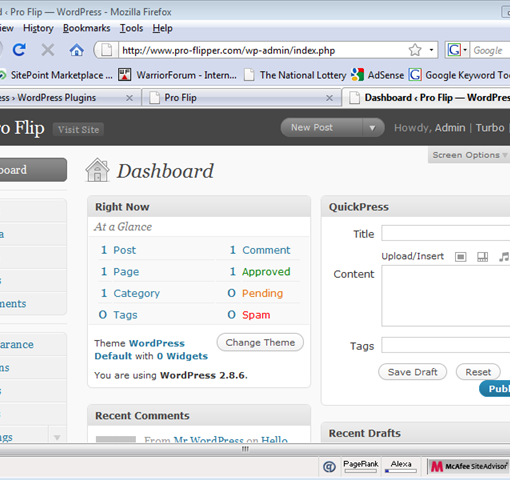Click the Dashboard house icon
This screenshot has height=480, width=510.
(x=97, y=170)
